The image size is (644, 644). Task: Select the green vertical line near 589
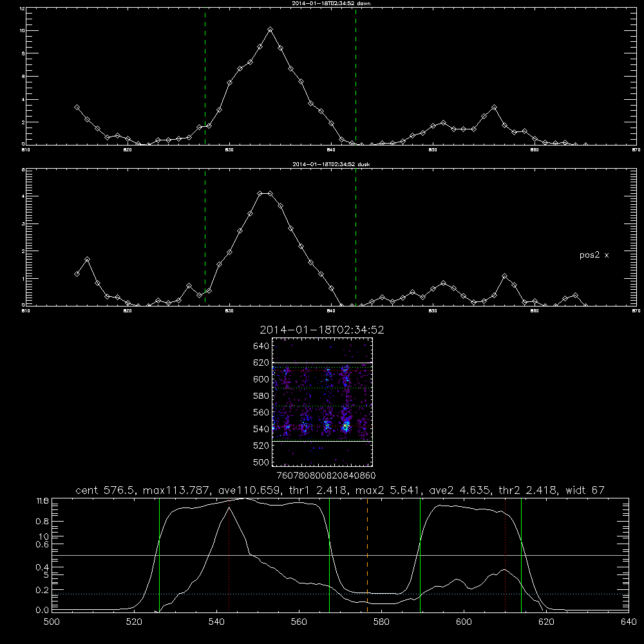click(x=420, y=554)
